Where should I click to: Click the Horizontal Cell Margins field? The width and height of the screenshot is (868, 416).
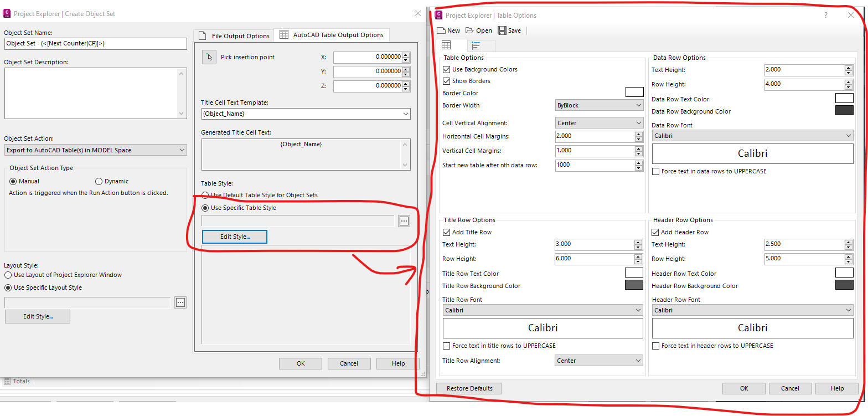[595, 136]
